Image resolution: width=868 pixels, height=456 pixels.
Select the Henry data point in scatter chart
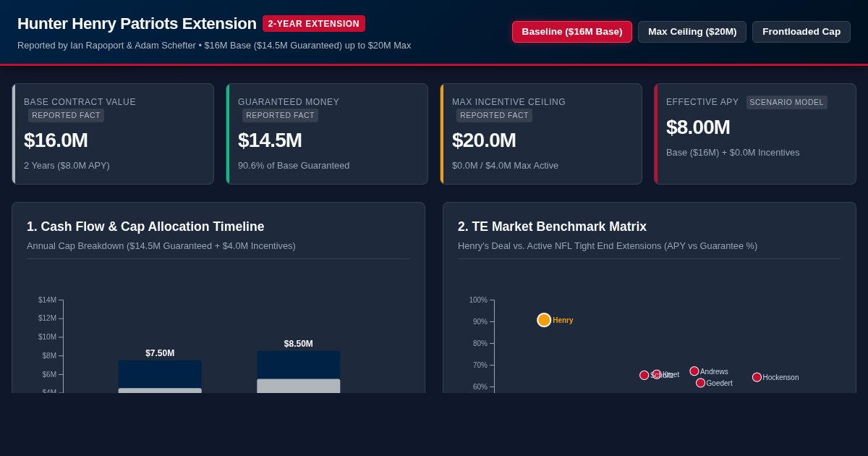pos(544,320)
